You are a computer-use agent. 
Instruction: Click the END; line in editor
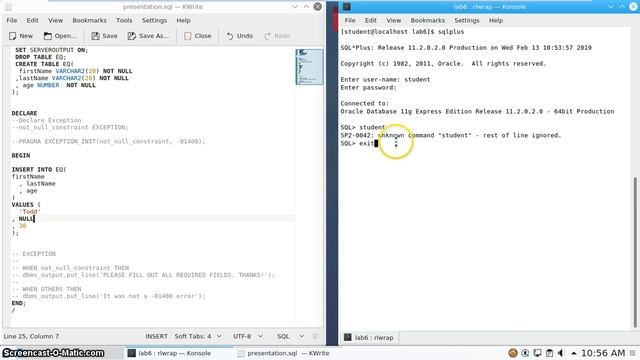pyautogui.click(x=19, y=303)
